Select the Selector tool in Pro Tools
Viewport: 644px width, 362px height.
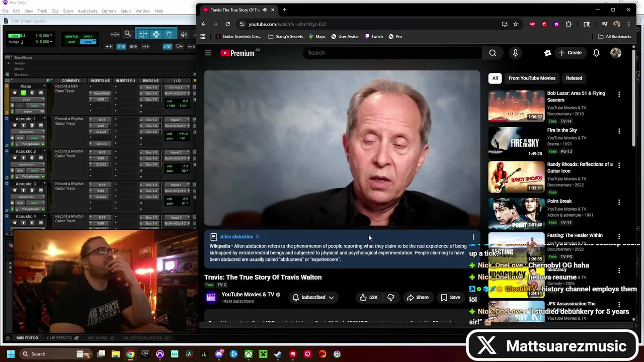(156, 34)
